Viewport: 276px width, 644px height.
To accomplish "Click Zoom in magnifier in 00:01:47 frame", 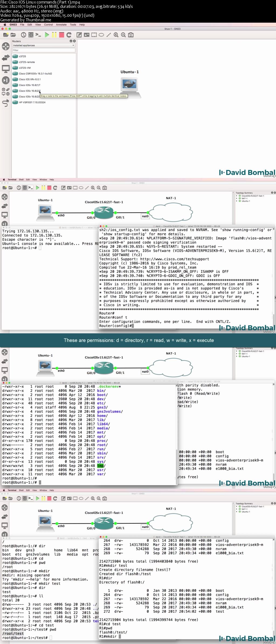I will (116, 35).
